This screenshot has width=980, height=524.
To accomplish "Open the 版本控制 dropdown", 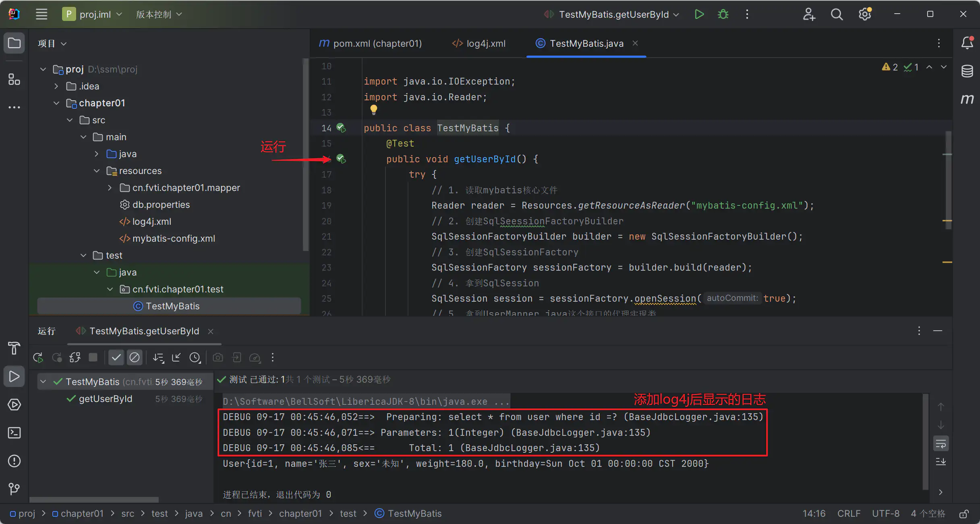I will (159, 14).
